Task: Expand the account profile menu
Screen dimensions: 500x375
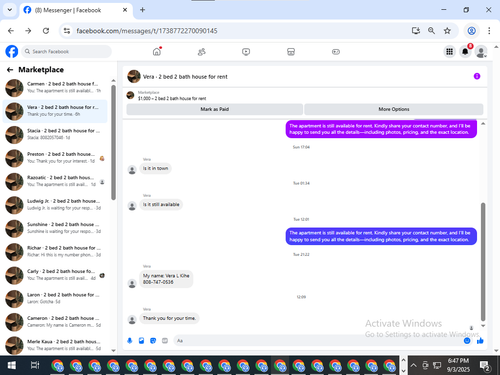Action: tap(481, 52)
